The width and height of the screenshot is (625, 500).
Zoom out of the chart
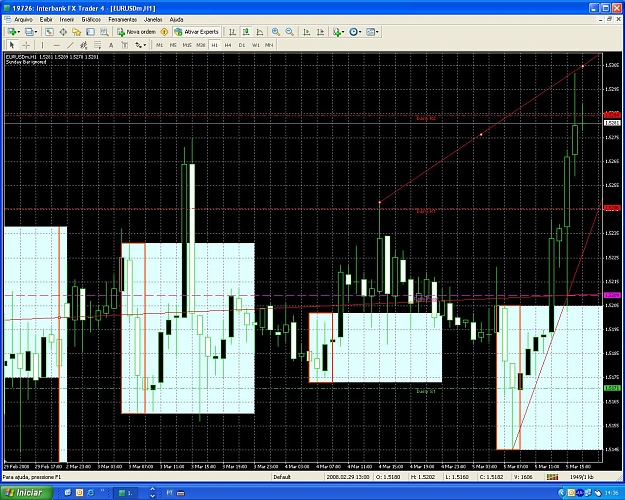click(x=289, y=32)
